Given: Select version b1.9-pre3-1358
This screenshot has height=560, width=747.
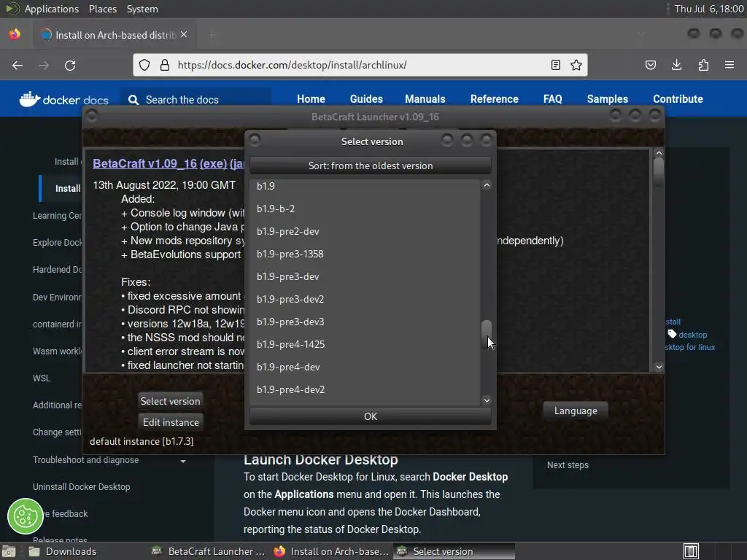Looking at the screenshot, I should point(365,254).
